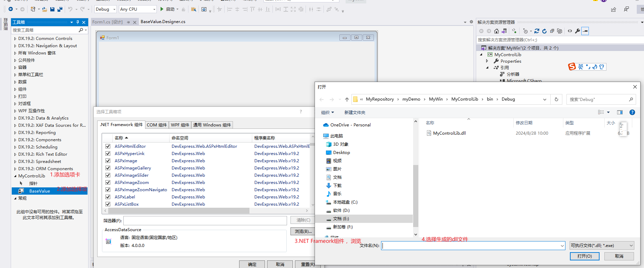The image size is (644, 268).
Task: Uncheck the ASPxImageGallery checkbox
Action: click(108, 168)
